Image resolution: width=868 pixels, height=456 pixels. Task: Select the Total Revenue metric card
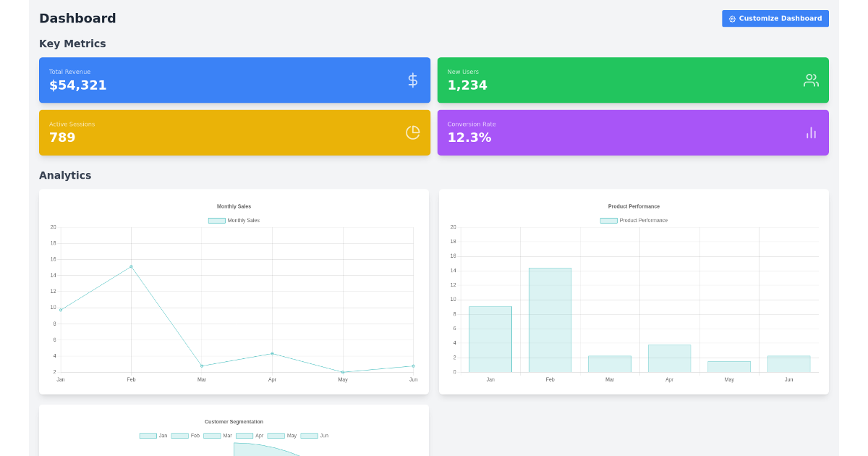coord(234,80)
